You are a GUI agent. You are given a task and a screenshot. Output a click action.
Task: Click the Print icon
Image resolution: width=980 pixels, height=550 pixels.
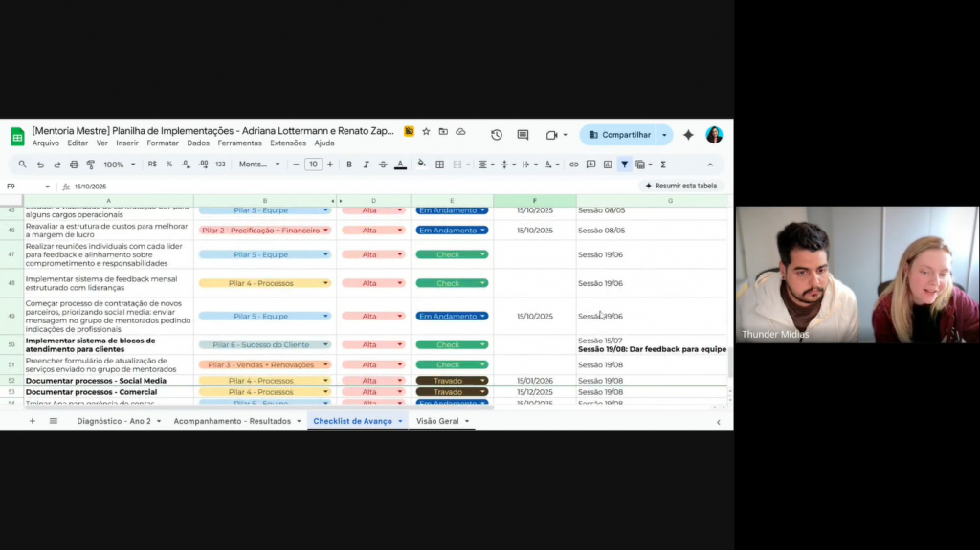point(74,165)
